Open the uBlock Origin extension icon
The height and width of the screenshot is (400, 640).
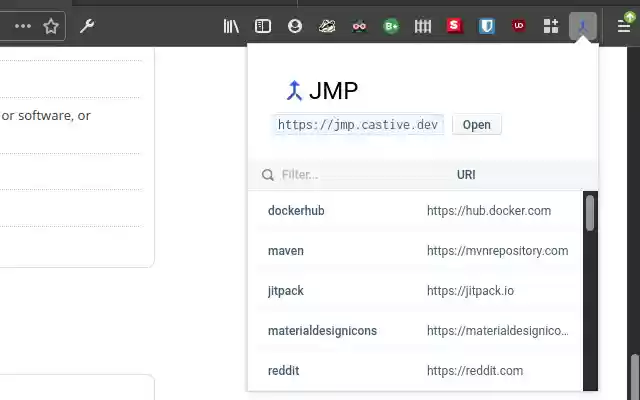pos(519,25)
